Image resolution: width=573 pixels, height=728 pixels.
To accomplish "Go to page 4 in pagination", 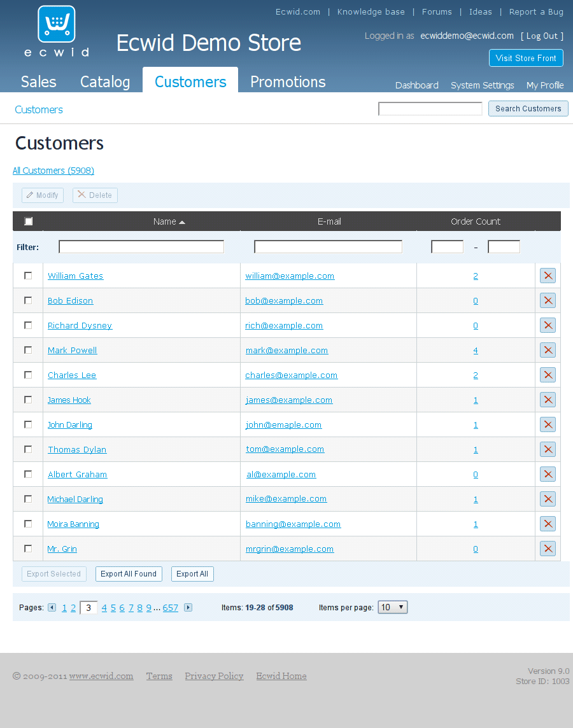I will [x=104, y=608].
